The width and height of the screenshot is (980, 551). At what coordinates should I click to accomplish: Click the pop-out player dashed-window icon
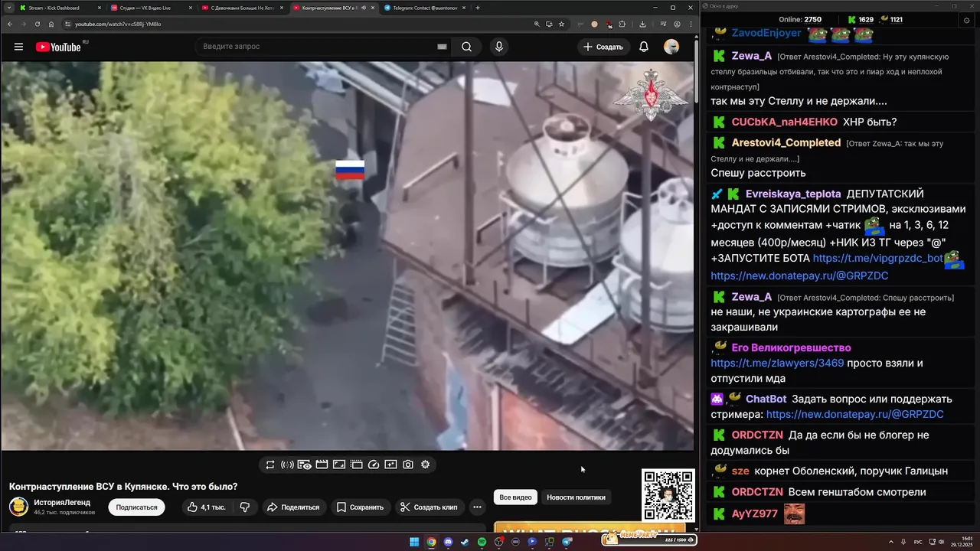[x=356, y=465]
